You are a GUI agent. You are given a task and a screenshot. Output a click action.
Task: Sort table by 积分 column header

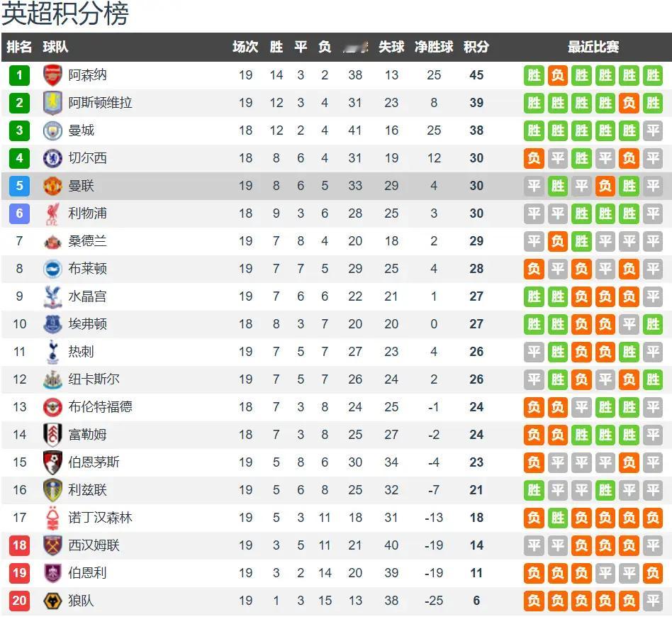tap(476, 47)
